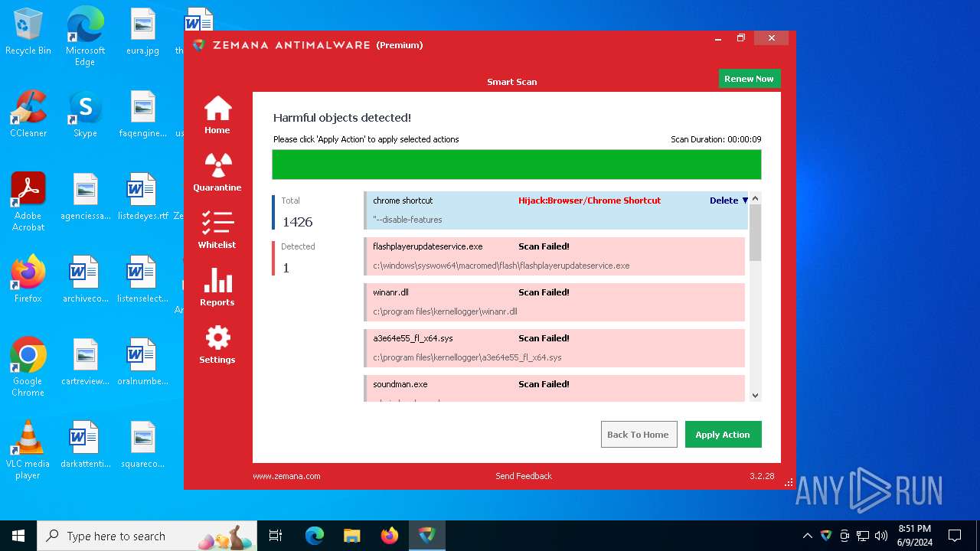Screen dimensions: 980x551
Task: Click the green scan progress bar
Action: pyautogui.click(x=517, y=165)
